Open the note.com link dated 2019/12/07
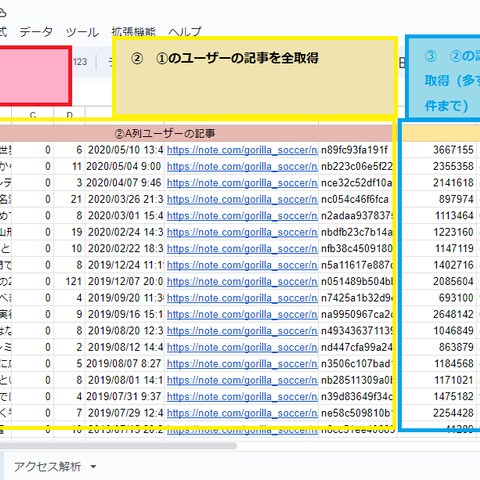 242,281
